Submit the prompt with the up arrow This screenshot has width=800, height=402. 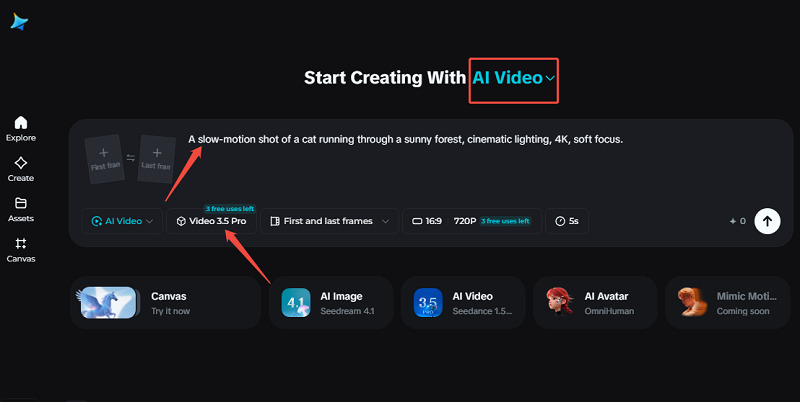tap(767, 221)
